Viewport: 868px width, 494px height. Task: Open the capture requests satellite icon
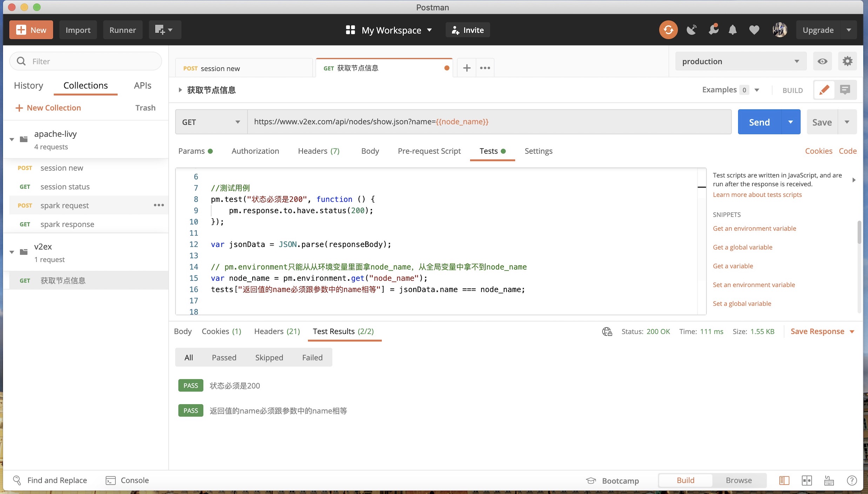coord(692,30)
